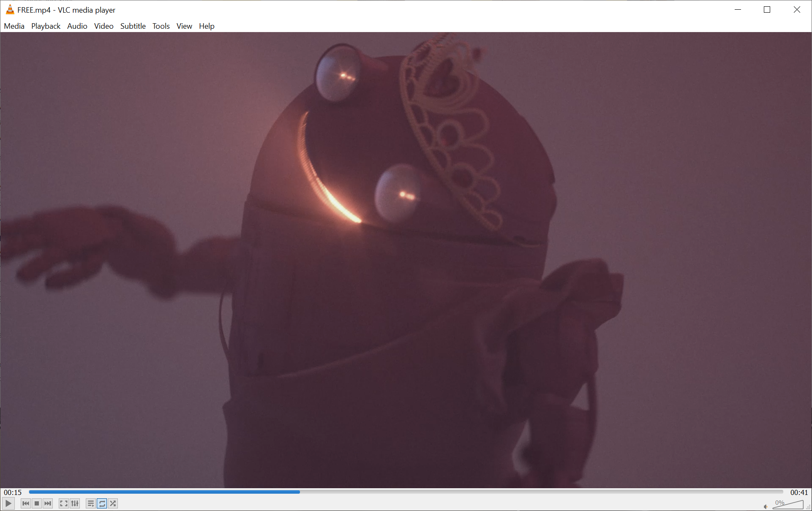
Task: Minimize the VLC window
Action: [x=738, y=10]
